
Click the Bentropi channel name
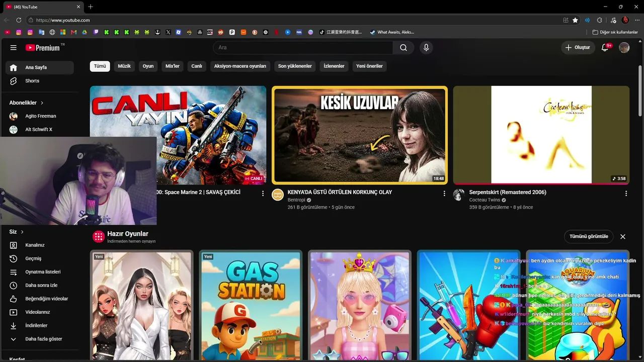[x=296, y=200]
